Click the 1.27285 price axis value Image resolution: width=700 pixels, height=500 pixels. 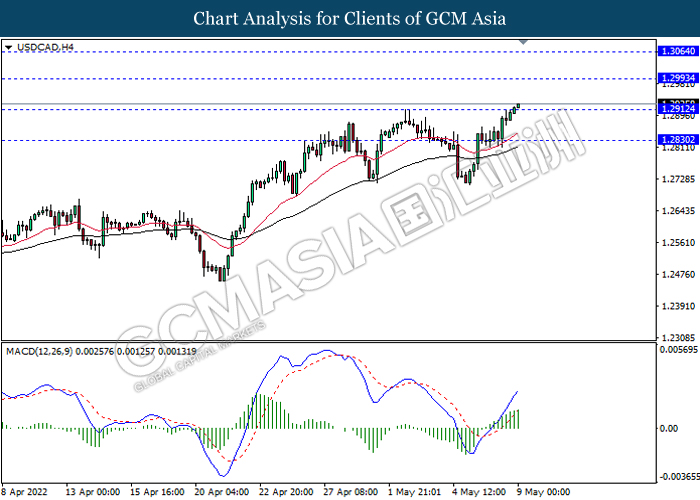(x=678, y=179)
